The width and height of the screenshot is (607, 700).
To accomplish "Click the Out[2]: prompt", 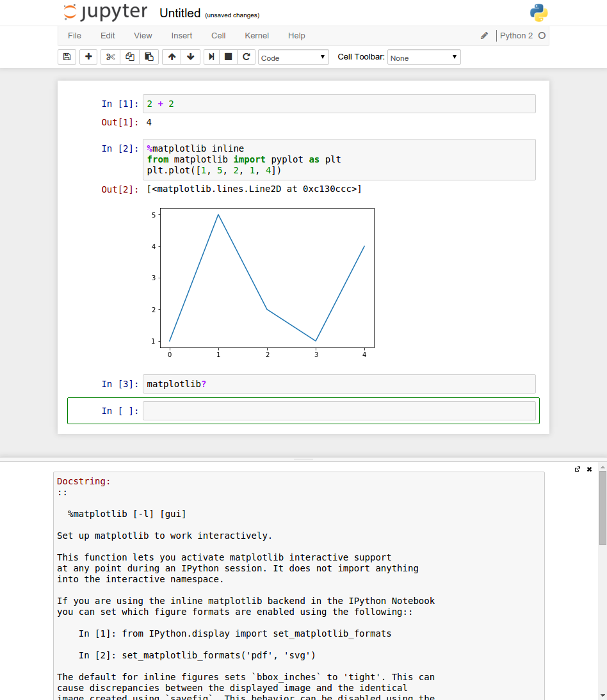I will [x=120, y=189].
